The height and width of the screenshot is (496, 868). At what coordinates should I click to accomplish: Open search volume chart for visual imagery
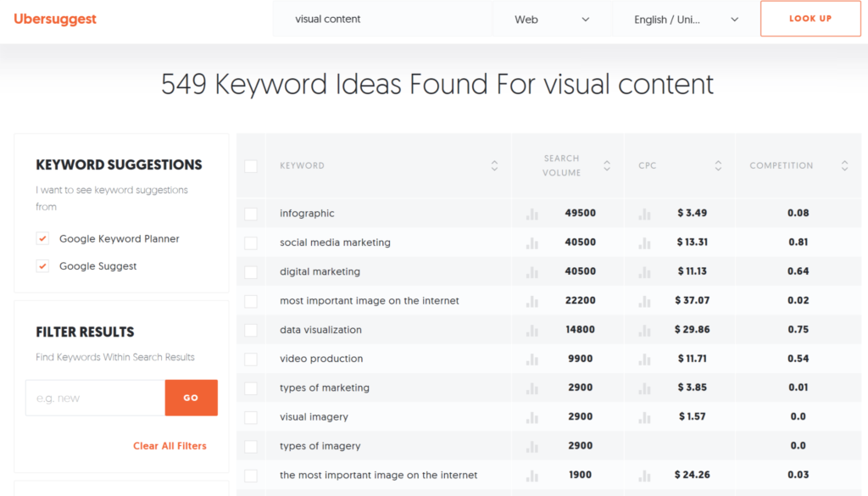(532, 417)
